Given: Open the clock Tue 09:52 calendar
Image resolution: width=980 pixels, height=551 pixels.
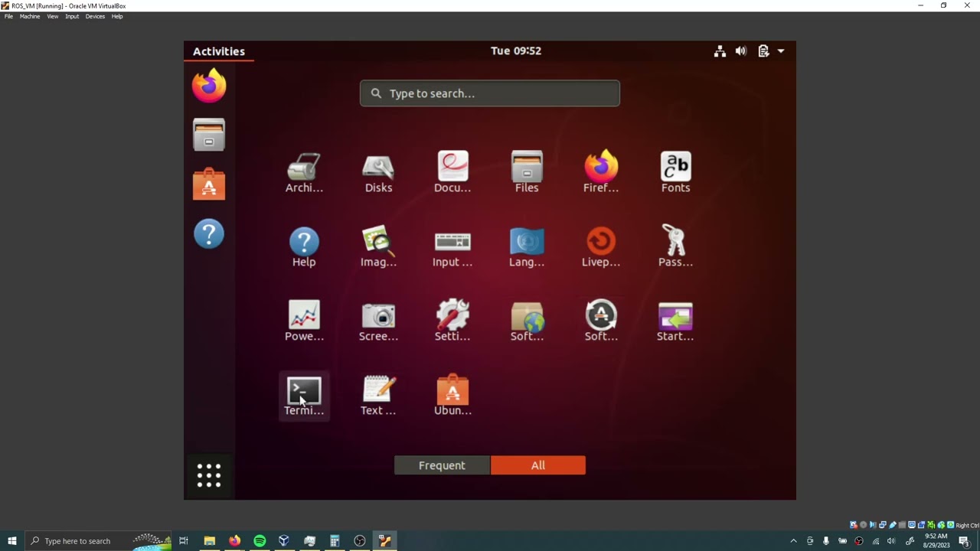Looking at the screenshot, I should pos(516,51).
